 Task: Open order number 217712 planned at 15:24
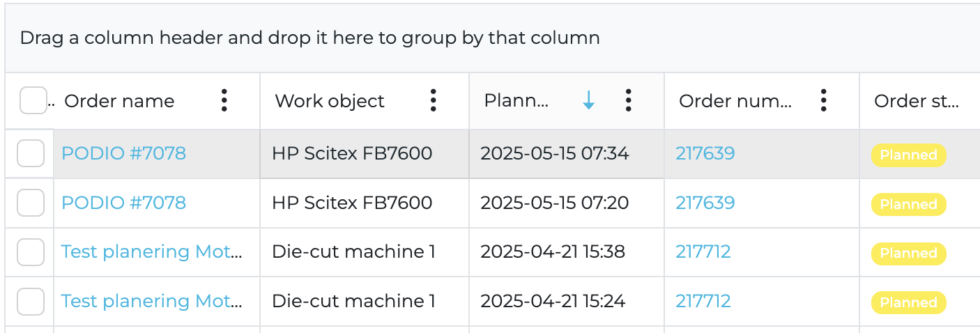point(703,302)
